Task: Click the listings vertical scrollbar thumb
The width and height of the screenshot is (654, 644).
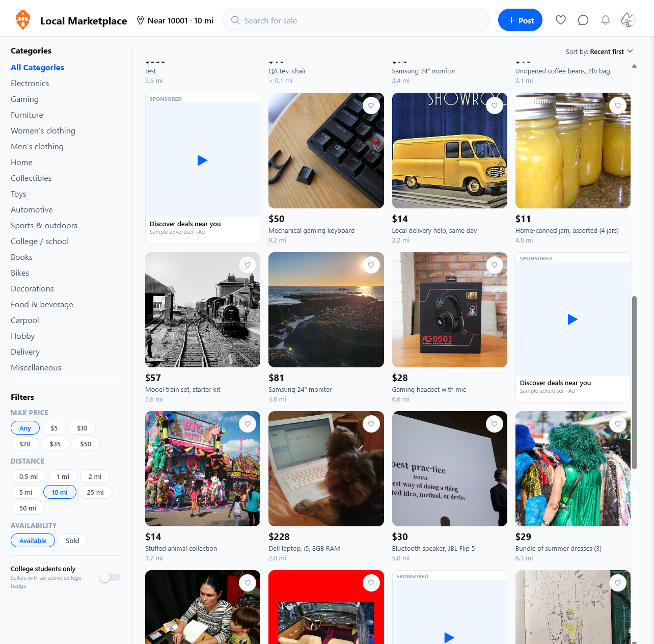Action: [634, 382]
